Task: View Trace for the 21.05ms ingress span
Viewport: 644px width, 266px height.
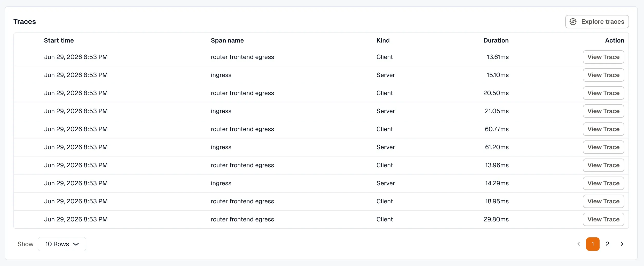Action: [x=603, y=111]
